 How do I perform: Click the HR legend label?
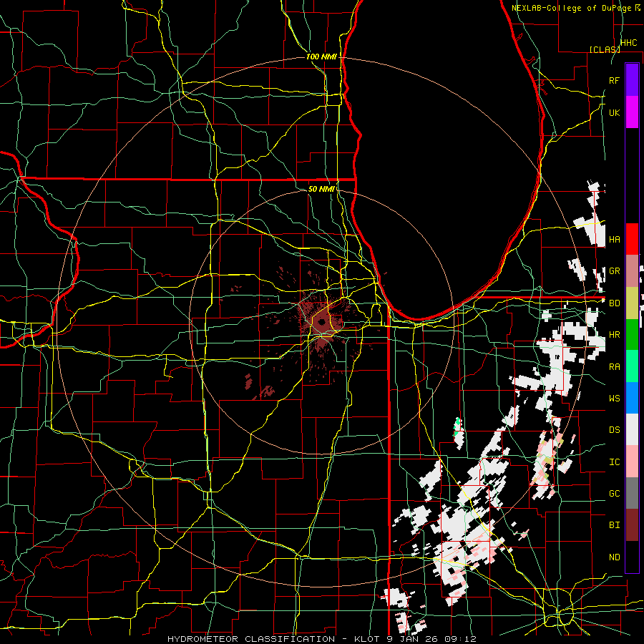615,335
